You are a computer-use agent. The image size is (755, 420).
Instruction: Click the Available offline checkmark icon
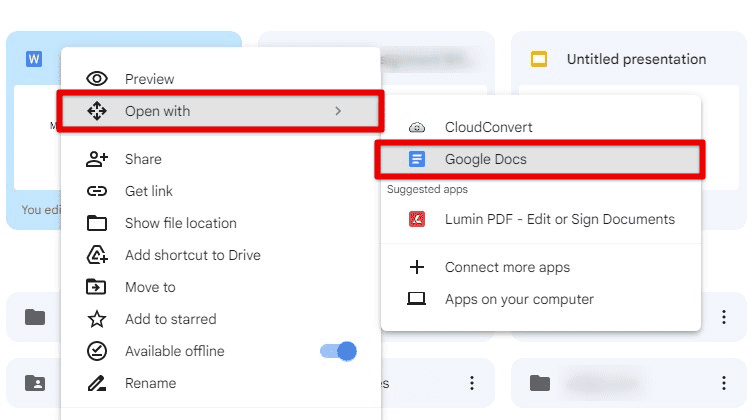pyautogui.click(x=97, y=351)
